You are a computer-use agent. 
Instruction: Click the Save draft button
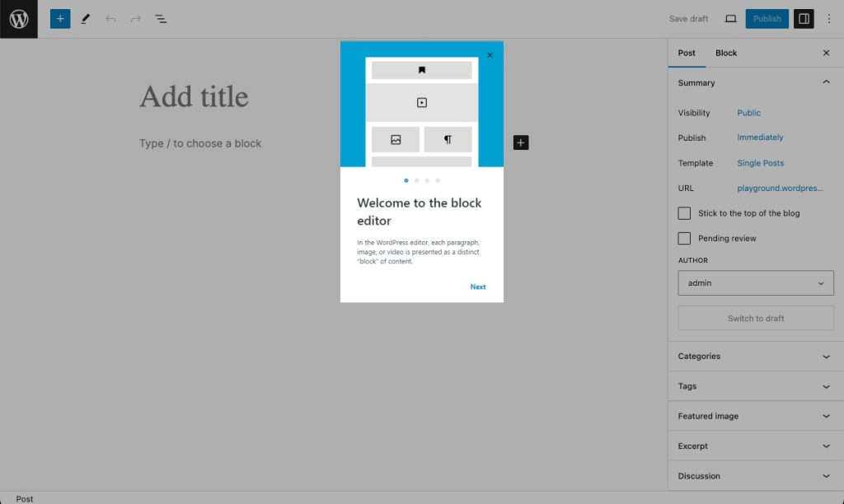[688, 19]
